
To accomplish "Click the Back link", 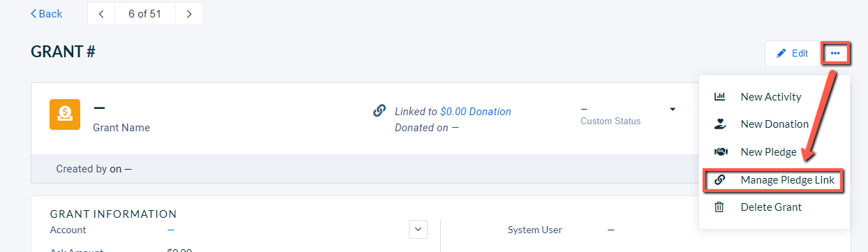I will 46,14.
